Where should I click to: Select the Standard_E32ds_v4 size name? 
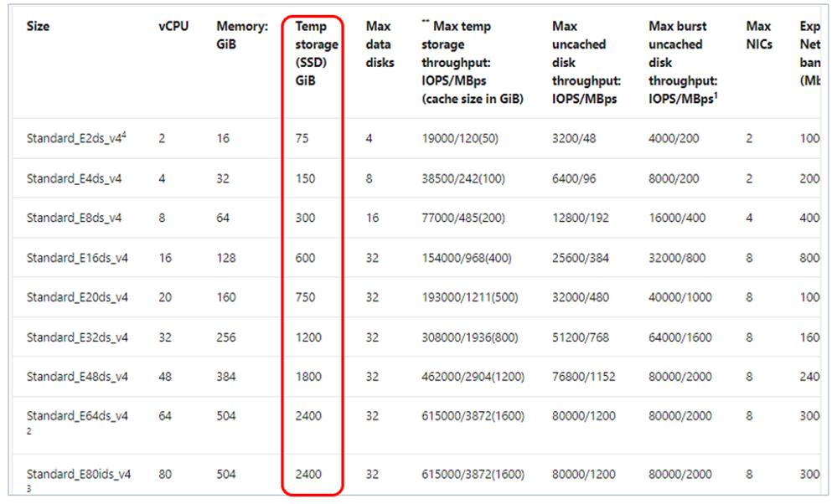77,337
